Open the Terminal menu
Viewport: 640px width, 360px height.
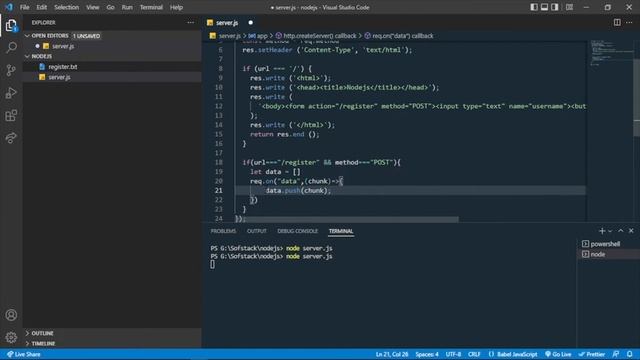151,7
